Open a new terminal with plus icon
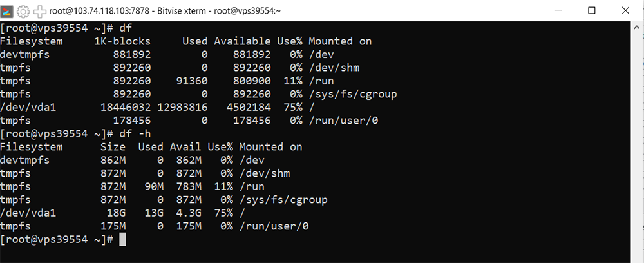Viewport: 644px width, 263px height. (x=40, y=11)
